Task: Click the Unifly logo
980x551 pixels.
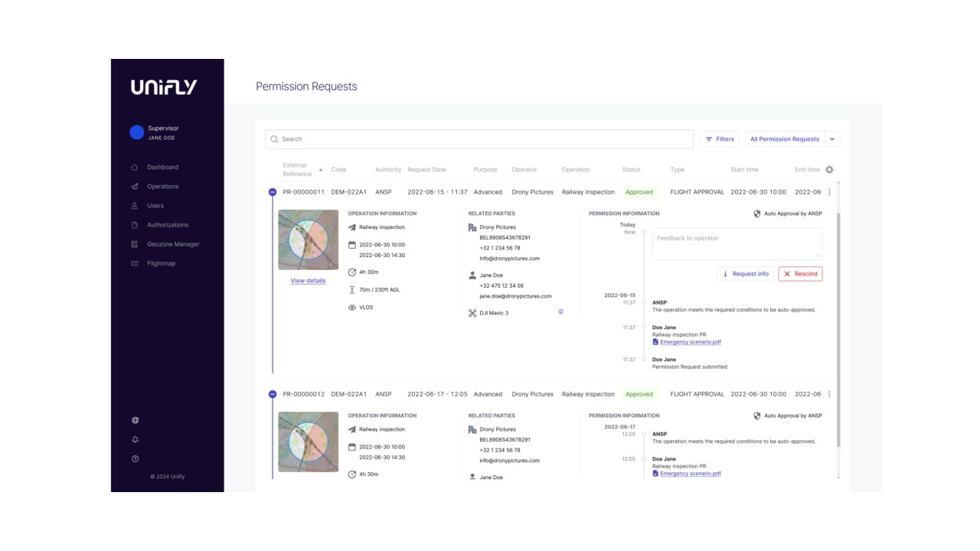Action: 164,87
